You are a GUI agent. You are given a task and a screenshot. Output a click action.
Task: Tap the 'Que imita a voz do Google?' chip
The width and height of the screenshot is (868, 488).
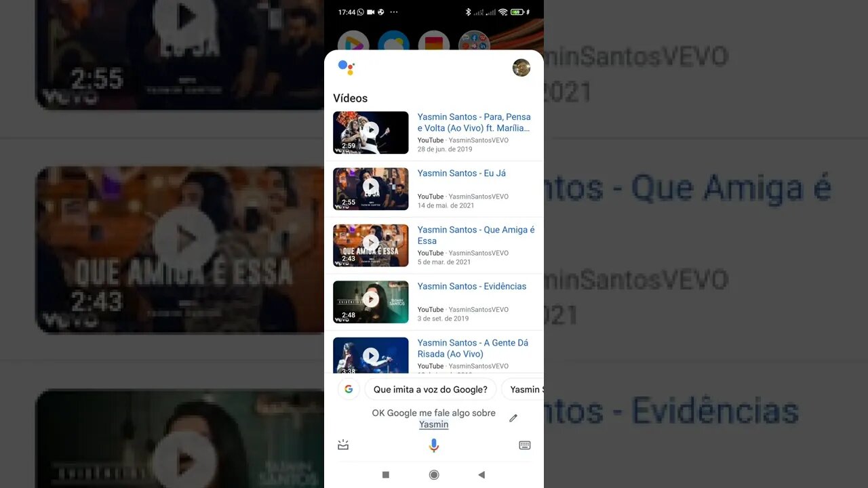click(431, 389)
